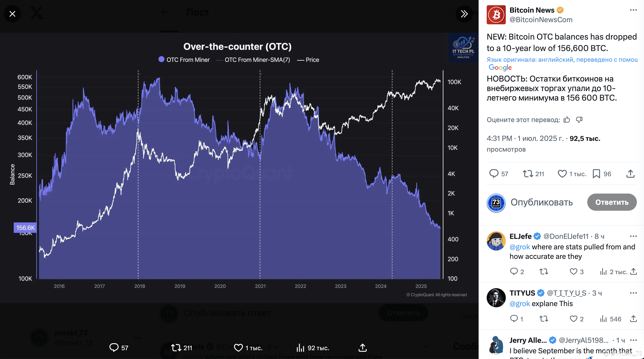Repost the Bitcoin News post
Image resolution: width=644 pixels, height=359 pixels.
point(528,174)
